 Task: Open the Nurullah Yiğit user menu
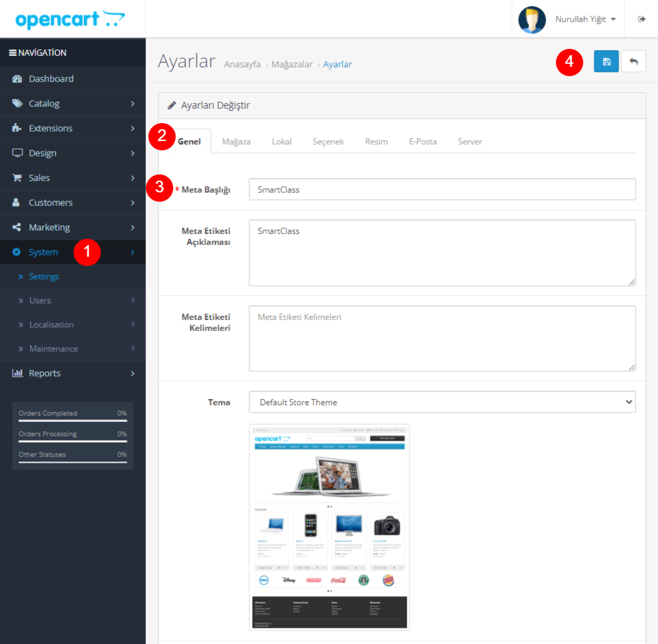(x=585, y=20)
